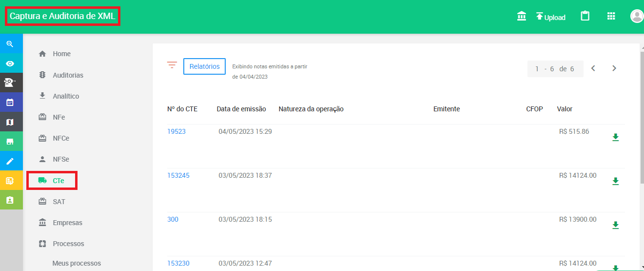Open the apps grid menu
The width and height of the screenshot is (644, 271).
coord(611,16)
